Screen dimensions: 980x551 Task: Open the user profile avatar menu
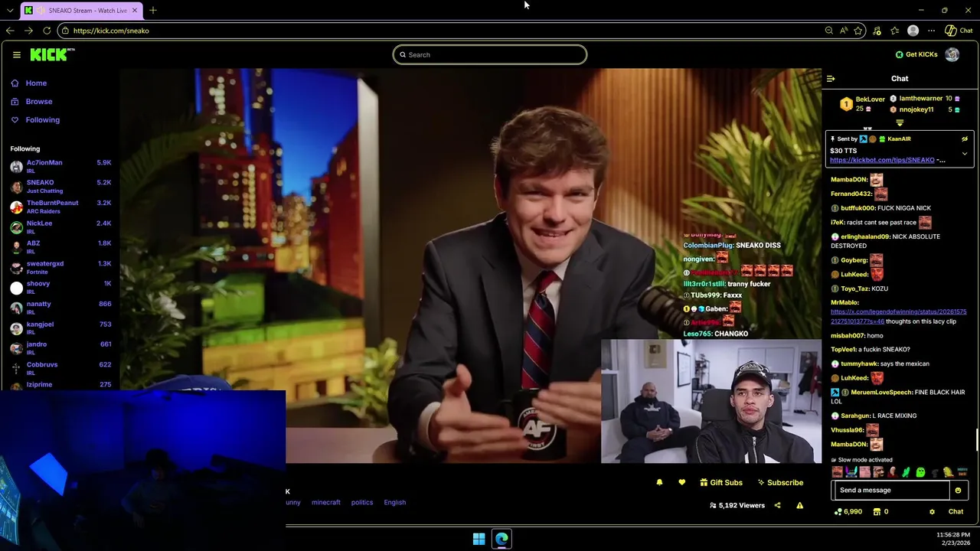[x=952, y=54]
